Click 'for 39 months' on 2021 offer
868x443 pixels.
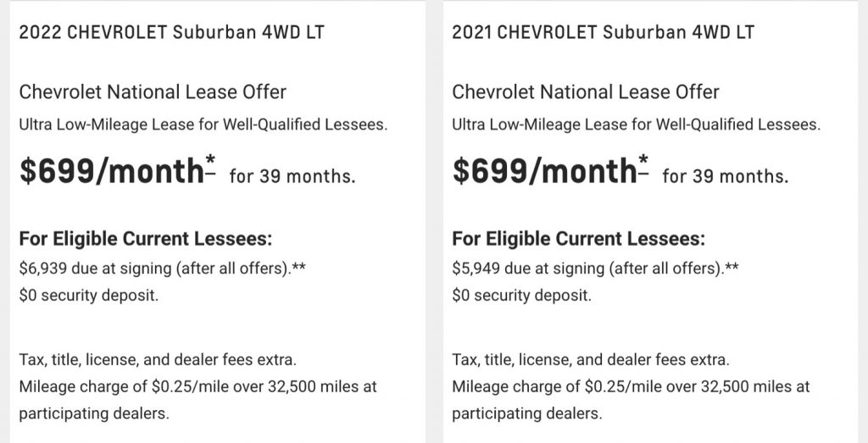coord(726,177)
